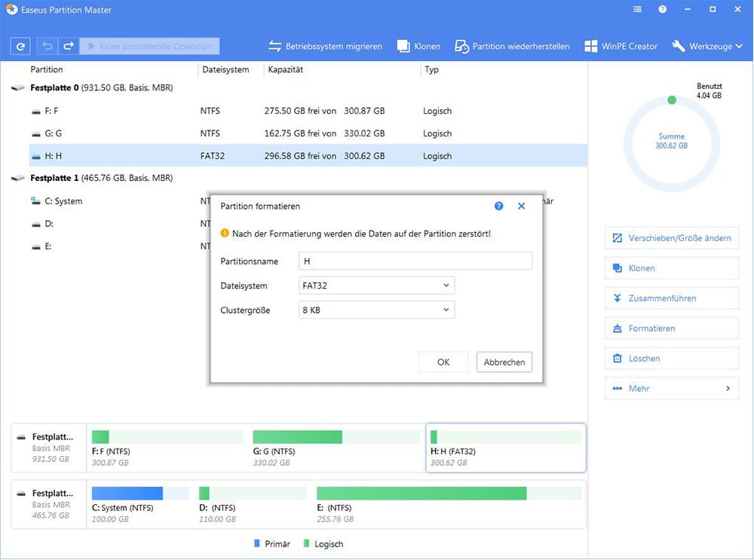Screen dimensions: 754x560
Task: Select the E: partition row
Action: (41, 246)
